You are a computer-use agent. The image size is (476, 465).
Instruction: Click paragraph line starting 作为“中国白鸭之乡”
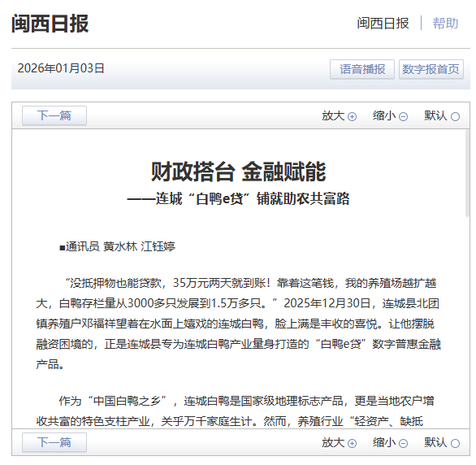pos(246,401)
